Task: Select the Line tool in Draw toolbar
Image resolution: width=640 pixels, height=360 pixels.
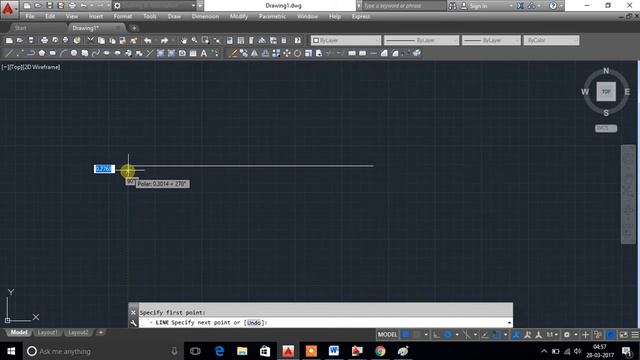Action: point(9,53)
